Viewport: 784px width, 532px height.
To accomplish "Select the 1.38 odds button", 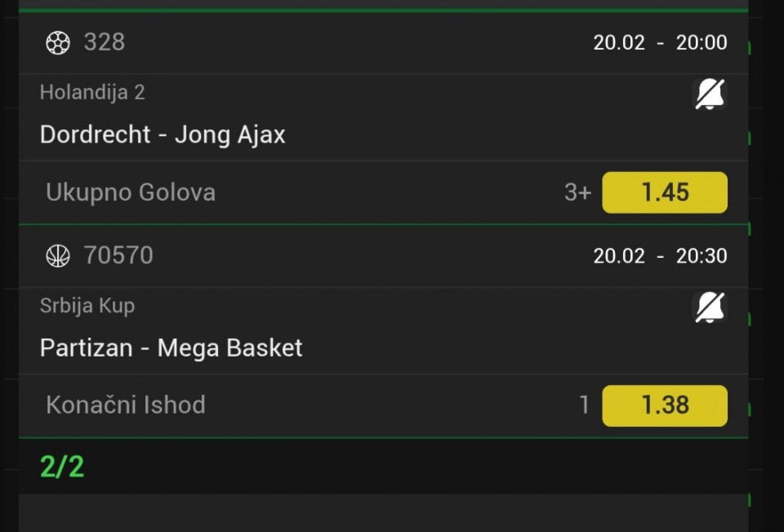I will tap(665, 406).
